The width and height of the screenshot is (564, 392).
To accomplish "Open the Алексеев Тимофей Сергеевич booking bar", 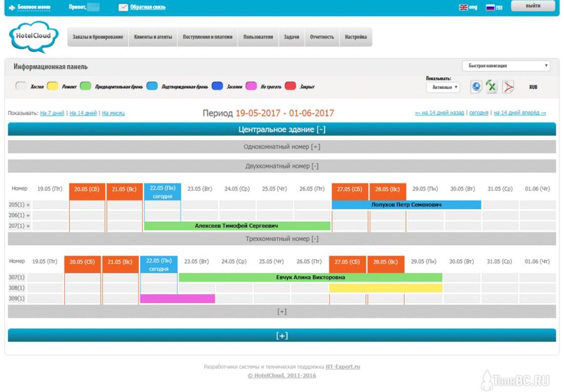I will pyautogui.click(x=237, y=225).
